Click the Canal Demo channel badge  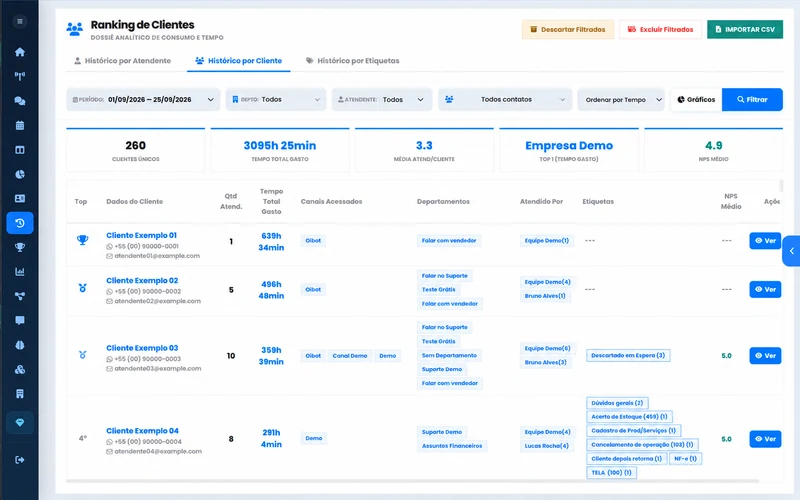(350, 356)
